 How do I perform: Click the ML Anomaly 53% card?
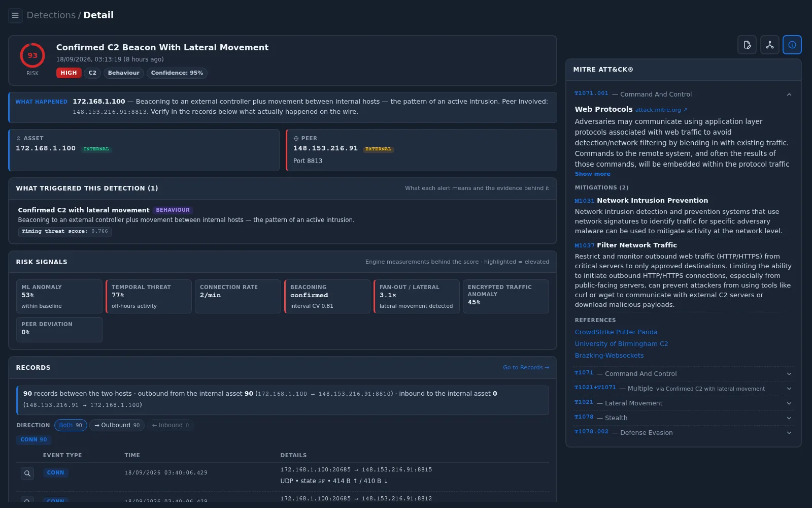click(59, 297)
